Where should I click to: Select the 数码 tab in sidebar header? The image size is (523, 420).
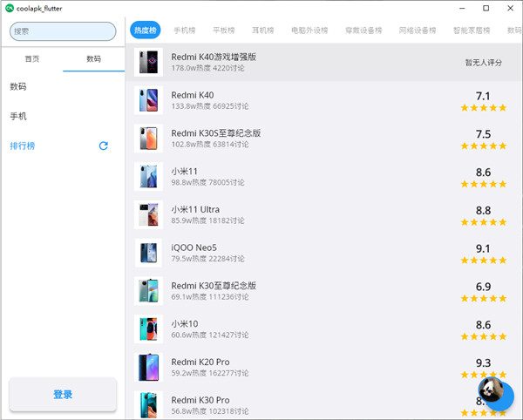coord(93,59)
